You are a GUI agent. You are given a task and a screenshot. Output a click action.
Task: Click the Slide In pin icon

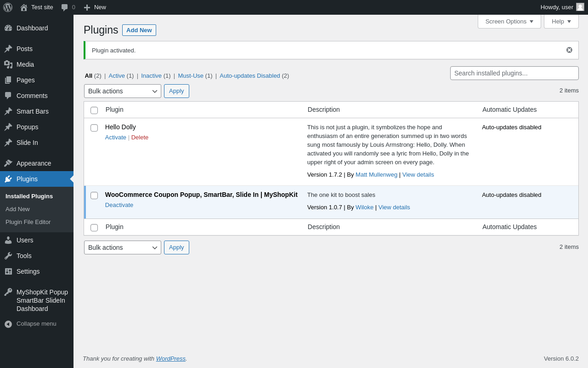coord(8,143)
